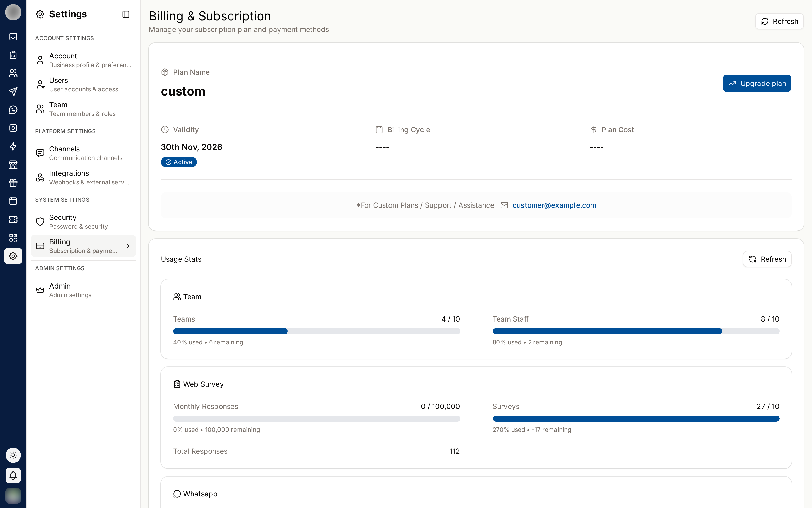Click the Integrations webhook icon
The width and height of the screenshot is (812, 508).
(x=40, y=177)
